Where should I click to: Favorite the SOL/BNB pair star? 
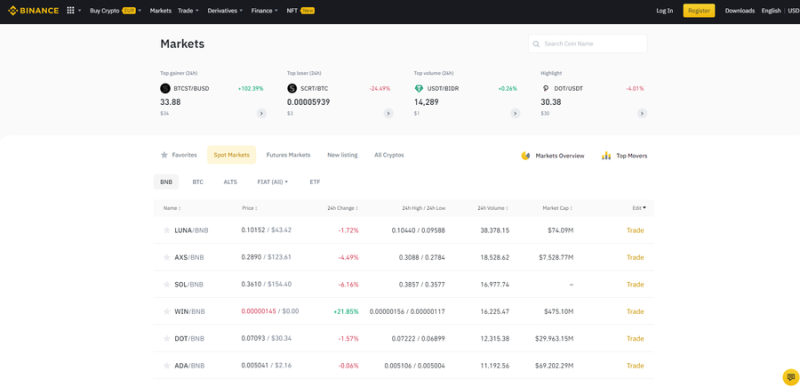(166, 285)
